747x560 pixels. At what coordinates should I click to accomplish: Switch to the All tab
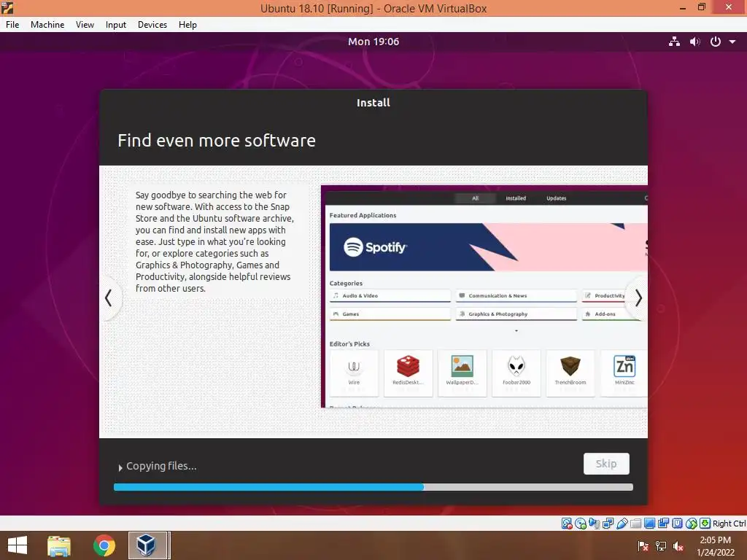click(475, 198)
